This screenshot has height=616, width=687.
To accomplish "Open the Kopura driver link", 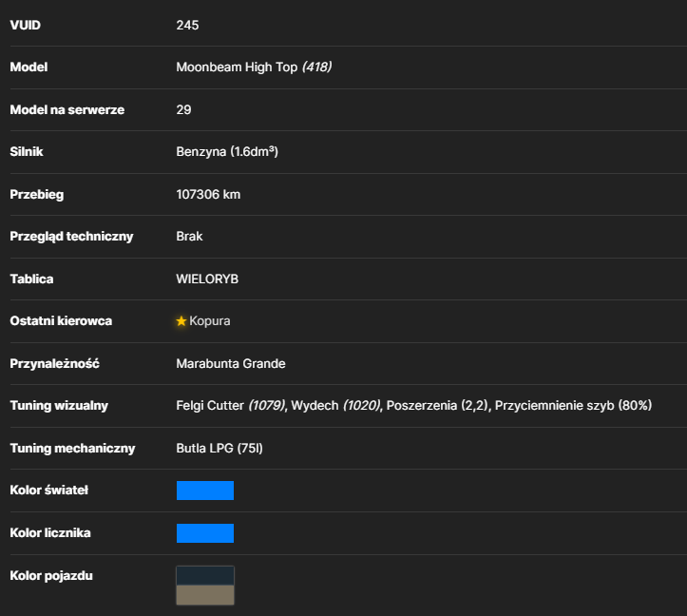I will tap(209, 321).
